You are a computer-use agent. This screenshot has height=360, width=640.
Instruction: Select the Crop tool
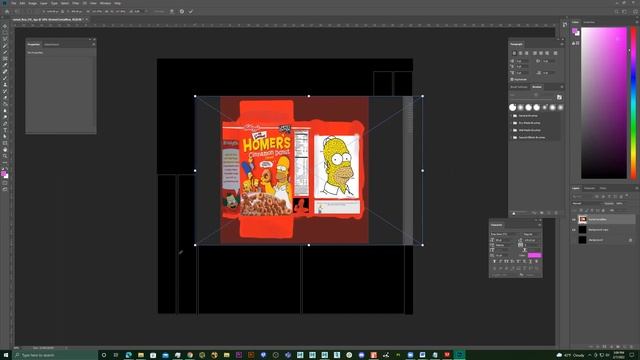tap(5, 52)
